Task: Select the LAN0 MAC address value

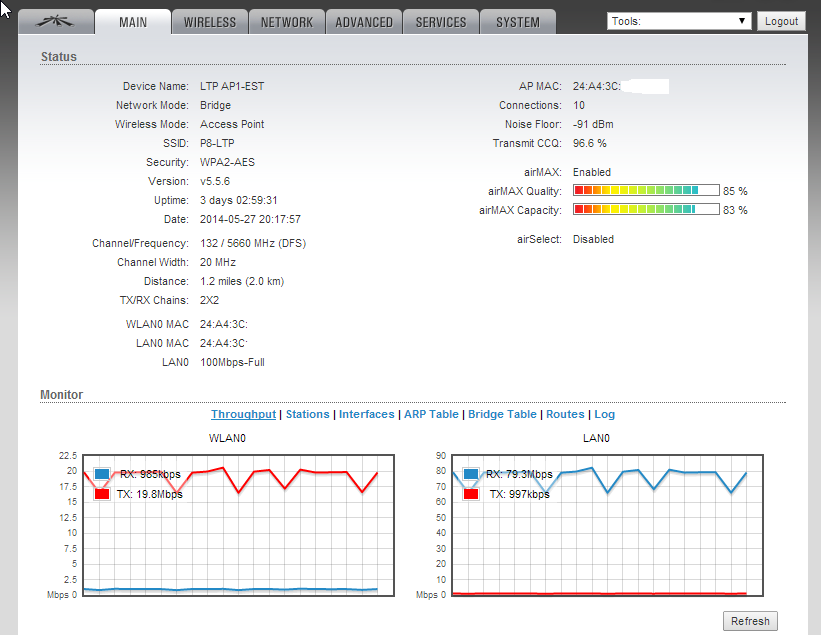Action: coord(224,343)
